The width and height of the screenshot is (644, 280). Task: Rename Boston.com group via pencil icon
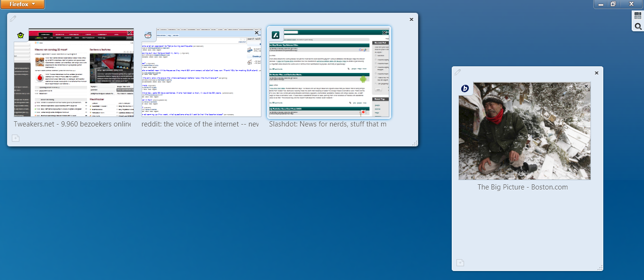[458, 72]
